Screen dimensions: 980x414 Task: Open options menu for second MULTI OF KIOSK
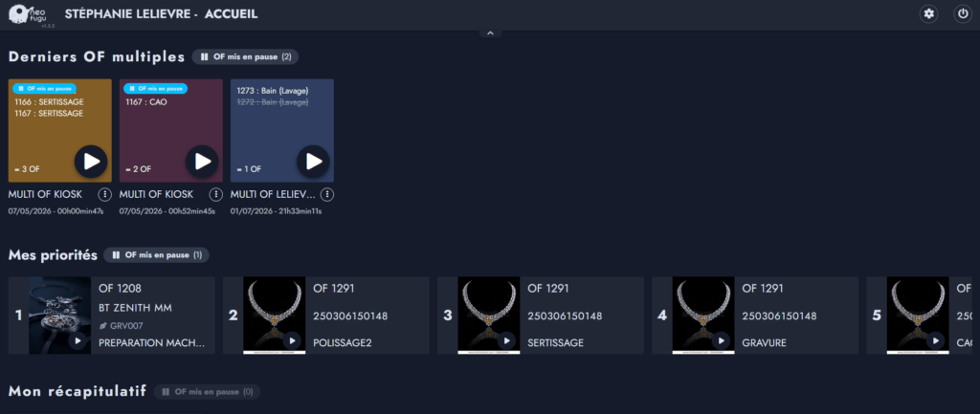pos(215,195)
